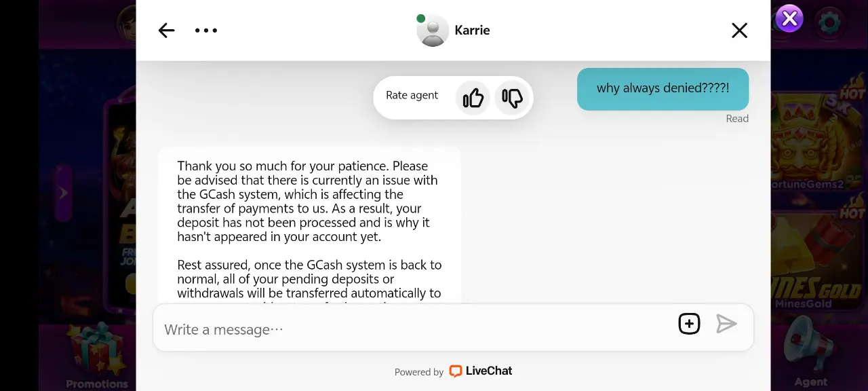
Task: Open settings gear in game background
Action: tap(829, 22)
